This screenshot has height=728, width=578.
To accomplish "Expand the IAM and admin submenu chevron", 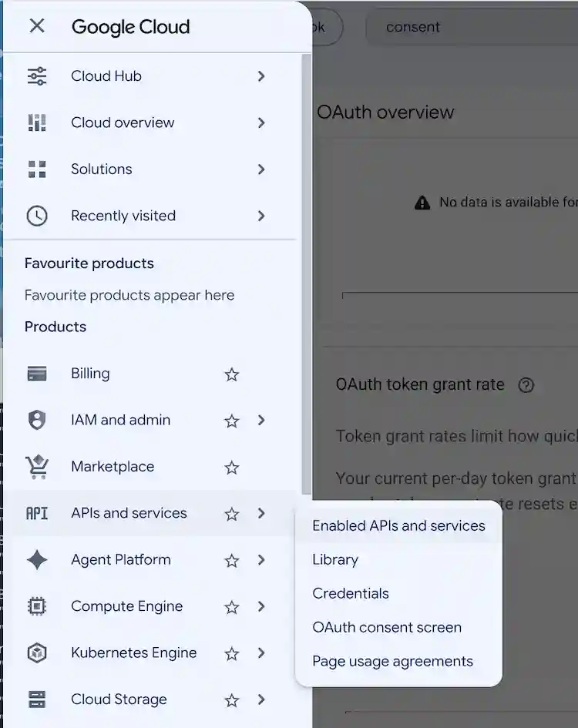I will [261, 420].
